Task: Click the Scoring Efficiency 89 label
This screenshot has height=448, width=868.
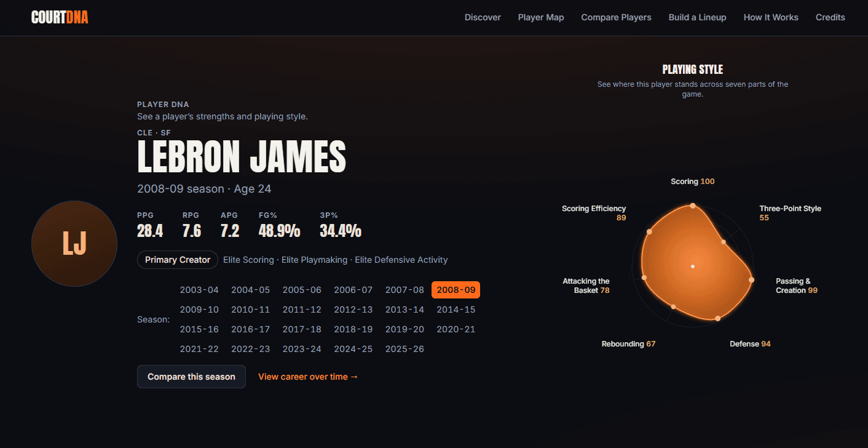Action: click(594, 213)
